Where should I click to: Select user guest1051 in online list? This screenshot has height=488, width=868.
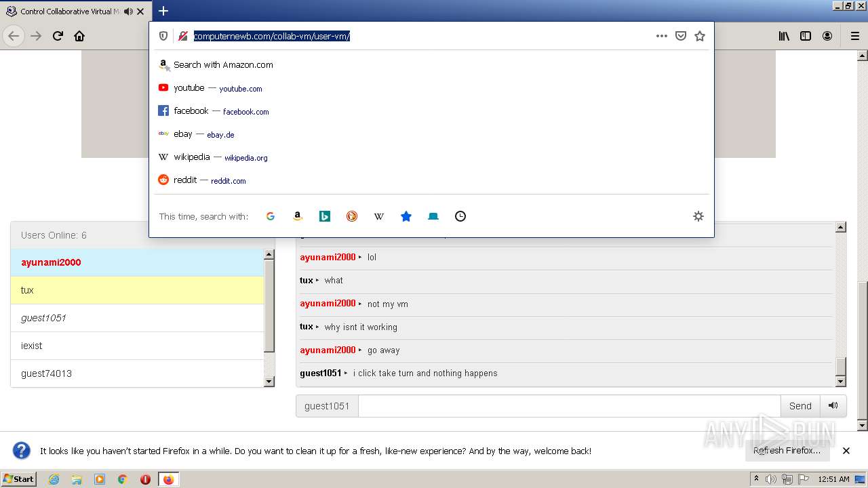point(137,318)
